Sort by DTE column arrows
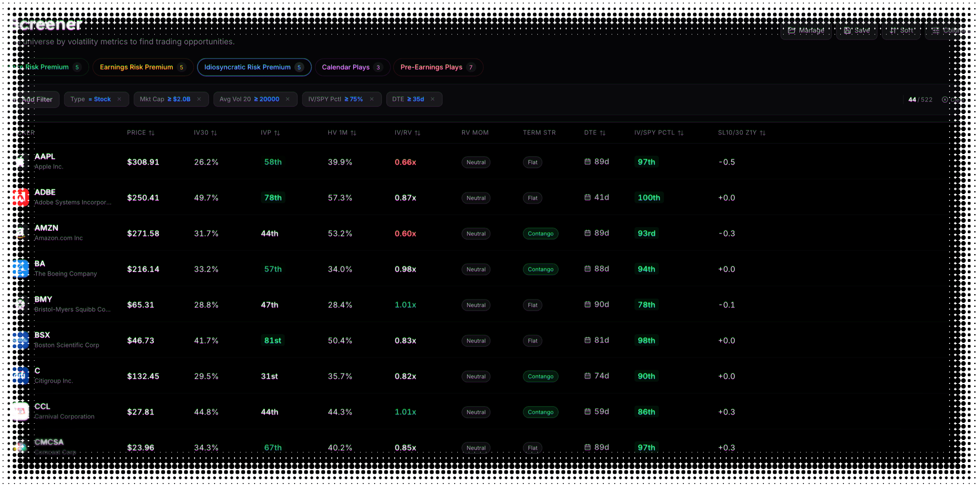The width and height of the screenshot is (980, 487). pos(603,133)
